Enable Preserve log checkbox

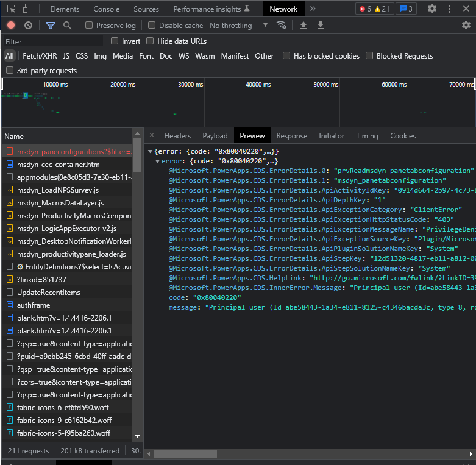88,25
